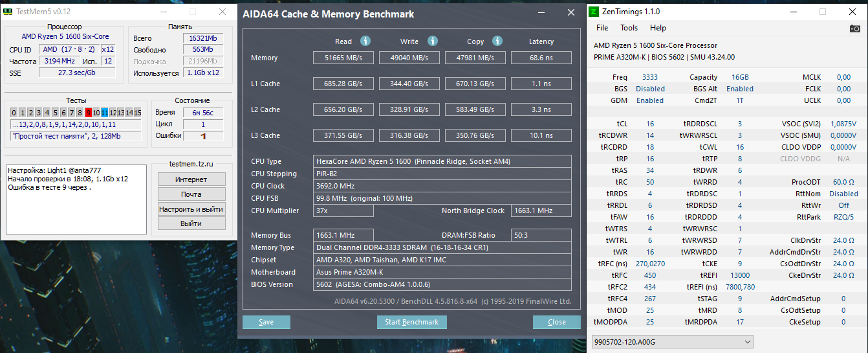Click the North Bridge Clock value 1663.1 MHz
This screenshot has width=868, height=353.
(x=541, y=211)
